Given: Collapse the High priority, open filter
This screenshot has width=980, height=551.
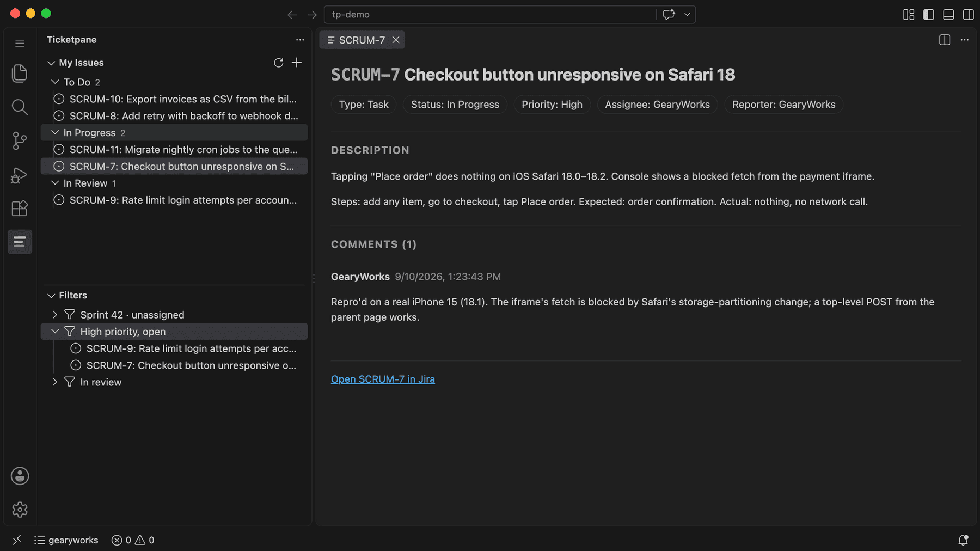Looking at the screenshot, I should (x=55, y=331).
